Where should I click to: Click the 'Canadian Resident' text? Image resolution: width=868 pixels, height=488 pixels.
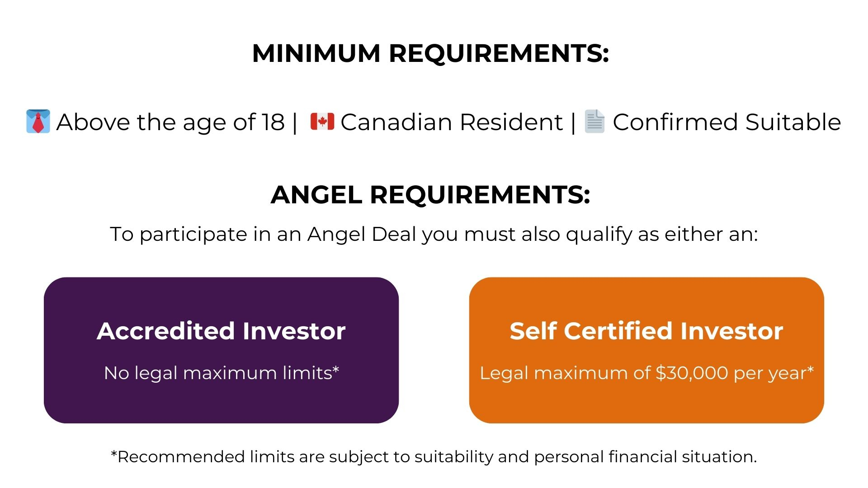click(452, 122)
